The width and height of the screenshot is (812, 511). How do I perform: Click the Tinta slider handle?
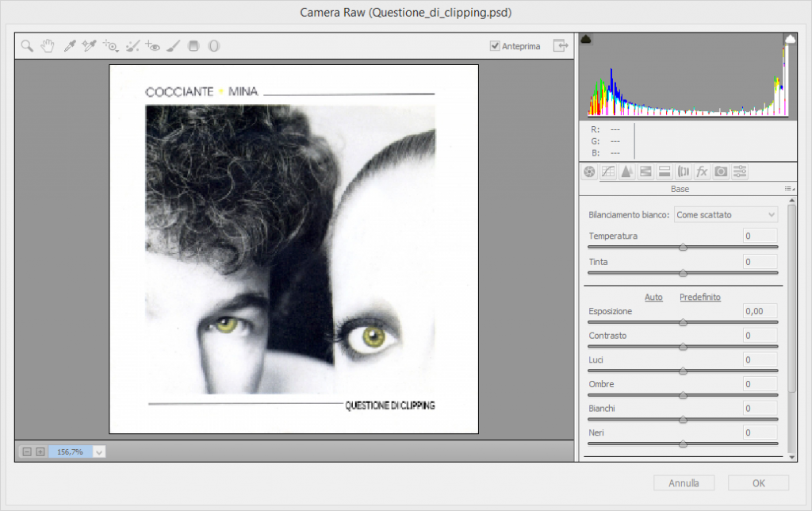click(x=683, y=273)
